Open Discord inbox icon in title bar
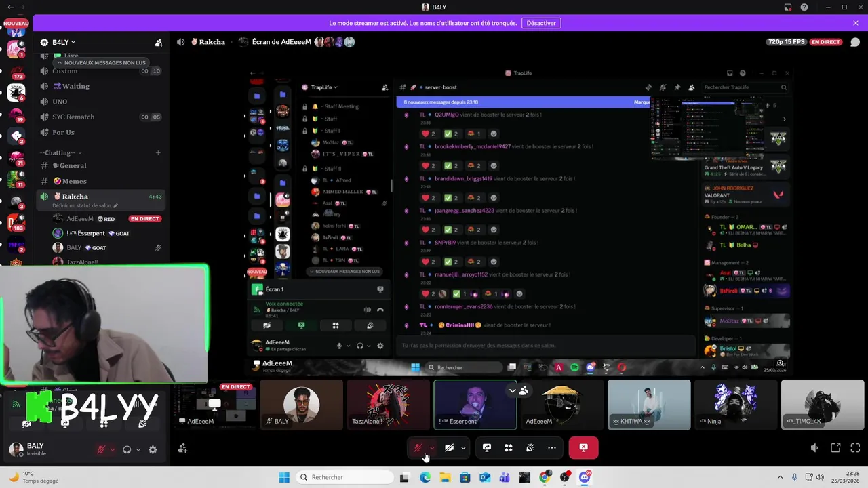This screenshot has width=868, height=488. click(x=788, y=7)
